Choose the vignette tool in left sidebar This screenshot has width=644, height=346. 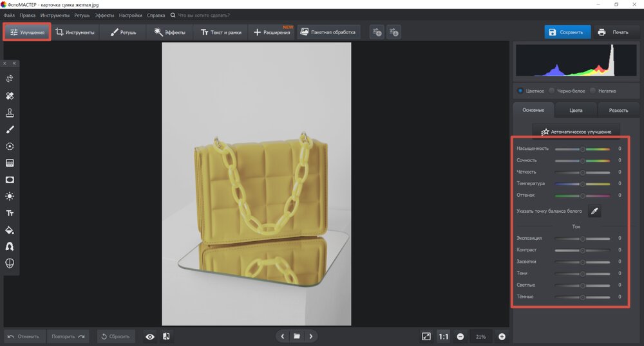coord(10,180)
